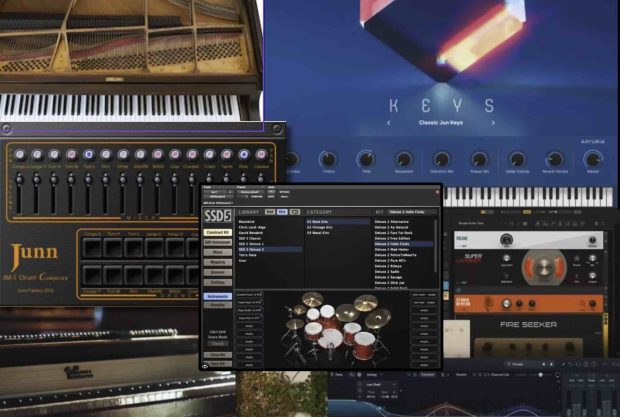The image size is (620, 417).
Task: Open the Mapping page in SSD5
Action: pos(217,262)
